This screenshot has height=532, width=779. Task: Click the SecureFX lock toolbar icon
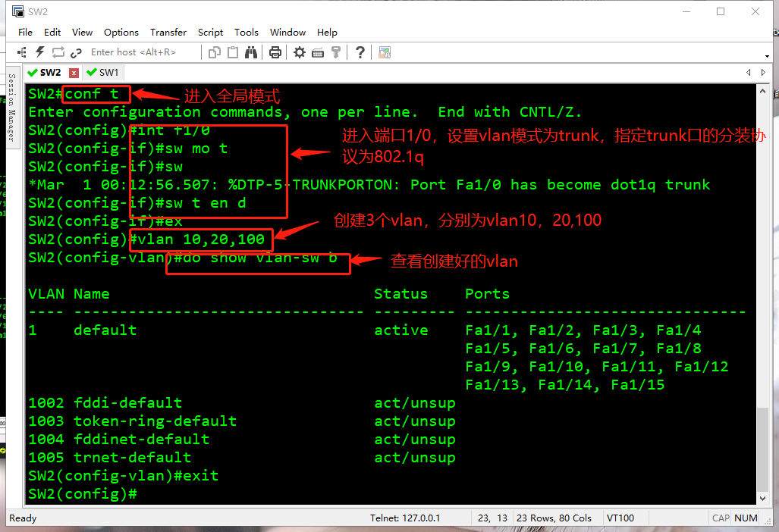pos(385,52)
